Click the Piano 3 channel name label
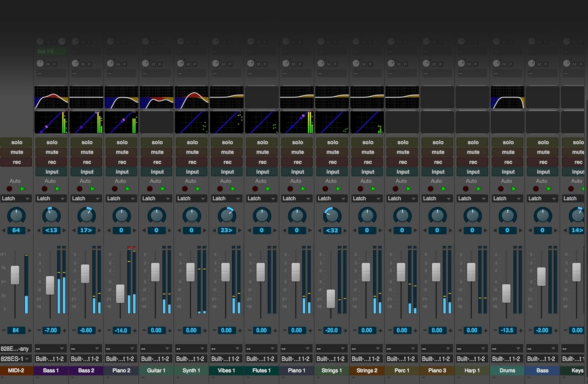The width and height of the screenshot is (588, 384). coord(437,370)
